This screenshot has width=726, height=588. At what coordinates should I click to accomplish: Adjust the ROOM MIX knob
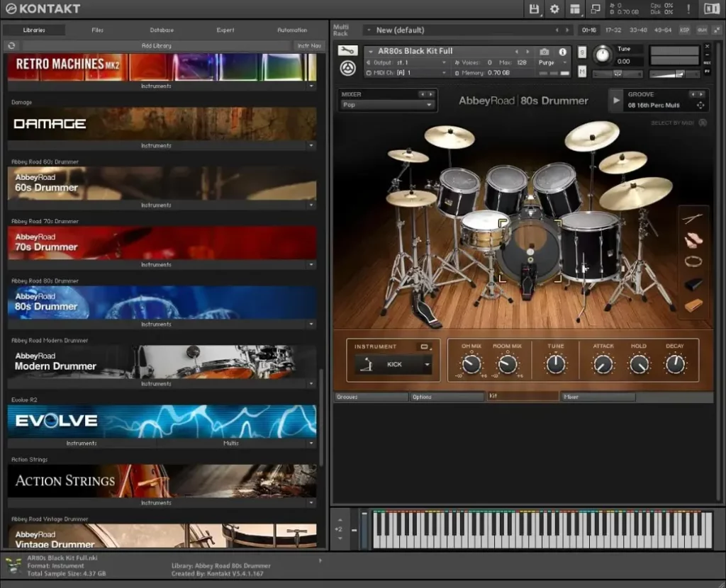508,363
